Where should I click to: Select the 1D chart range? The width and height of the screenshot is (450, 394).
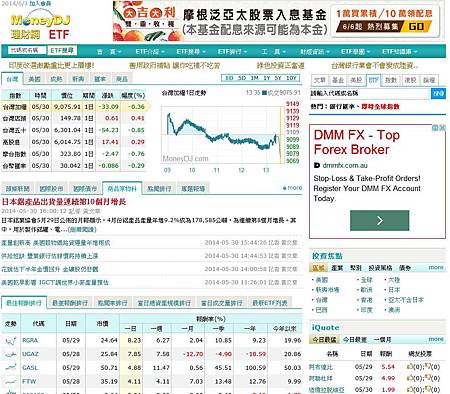pos(229,78)
